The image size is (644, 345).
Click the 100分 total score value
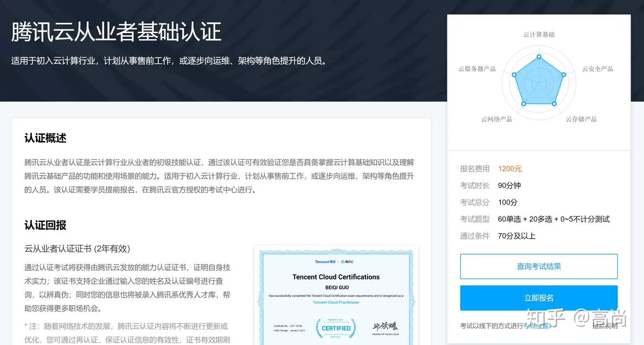pyautogui.click(x=508, y=202)
